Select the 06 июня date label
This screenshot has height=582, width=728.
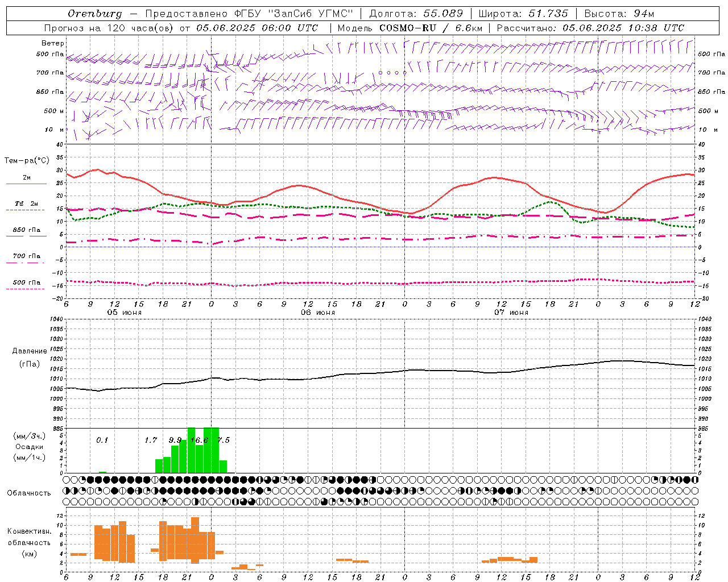coord(318,313)
